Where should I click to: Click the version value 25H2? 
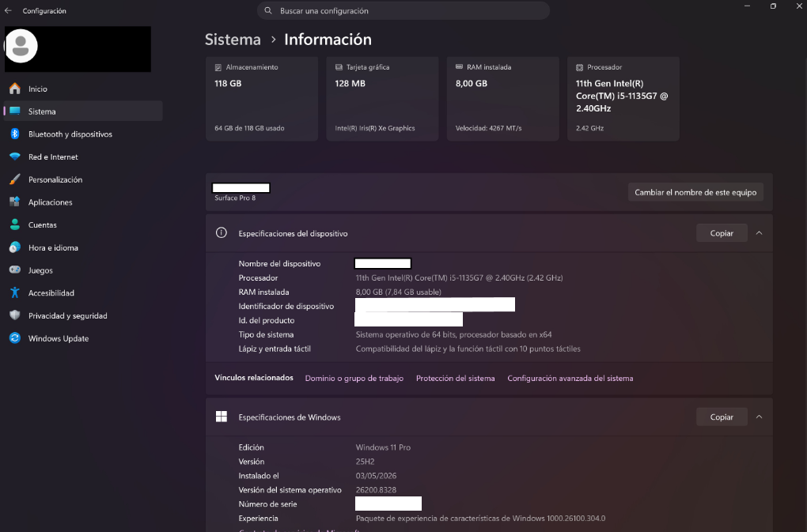365,462
